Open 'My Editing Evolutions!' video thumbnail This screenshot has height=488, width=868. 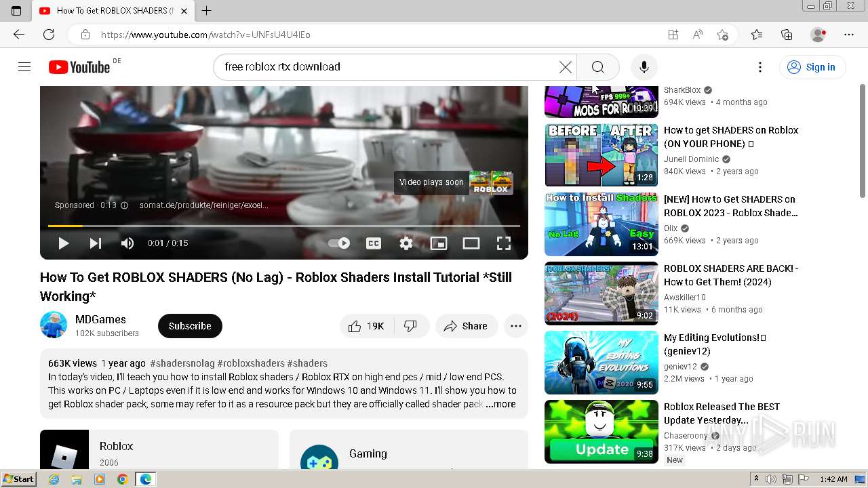(601, 363)
